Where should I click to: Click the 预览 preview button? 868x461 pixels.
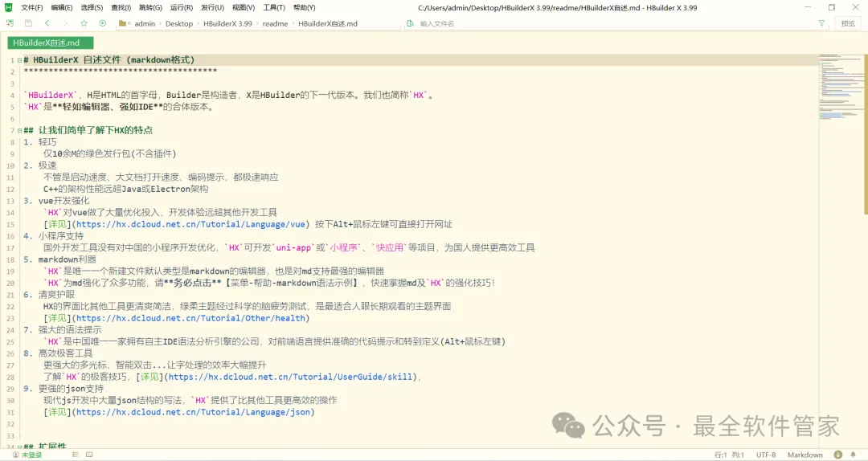848,23
